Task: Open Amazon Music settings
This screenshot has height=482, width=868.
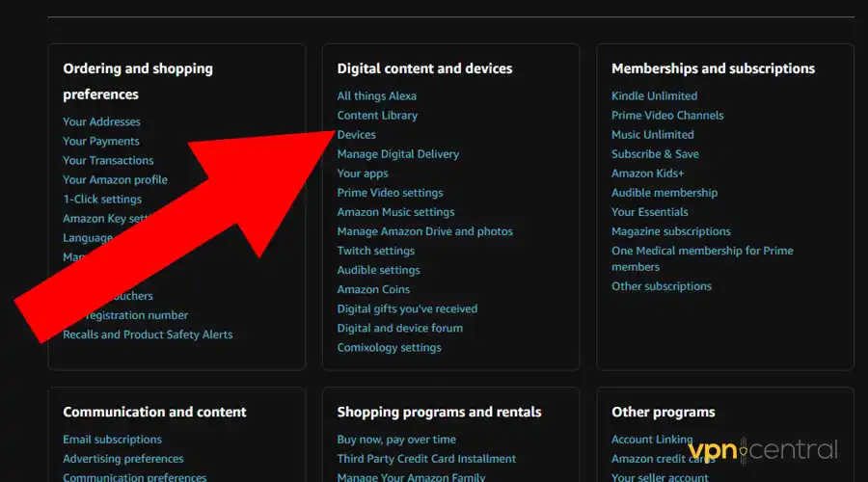Action: [x=395, y=212]
